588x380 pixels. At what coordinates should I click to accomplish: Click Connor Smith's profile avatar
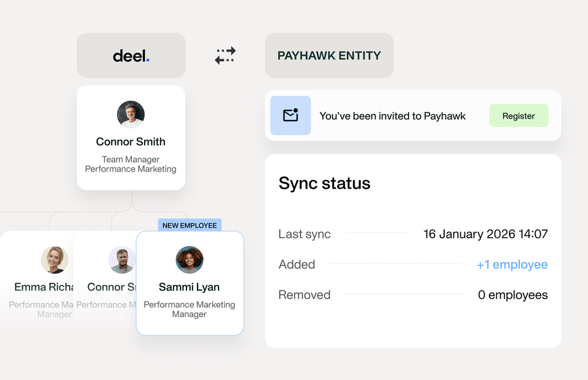click(130, 114)
